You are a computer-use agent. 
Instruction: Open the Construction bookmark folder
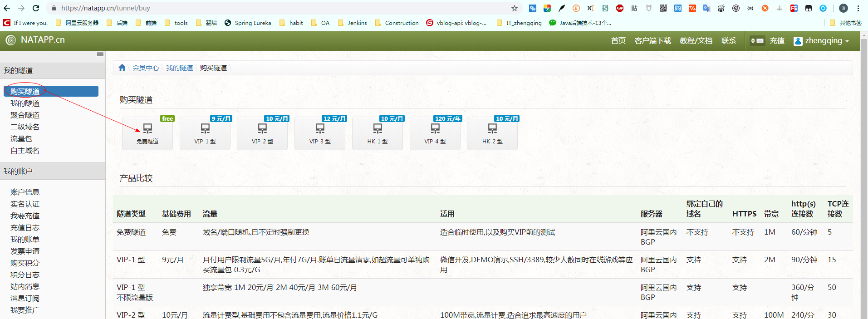pos(397,23)
